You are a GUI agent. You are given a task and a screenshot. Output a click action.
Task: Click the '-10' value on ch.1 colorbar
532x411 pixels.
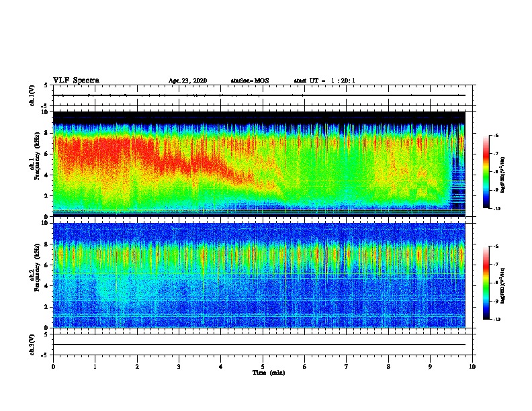point(496,209)
